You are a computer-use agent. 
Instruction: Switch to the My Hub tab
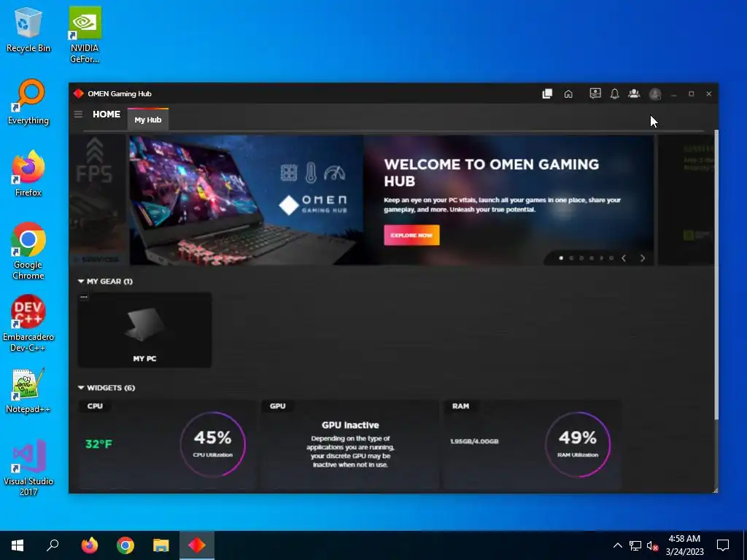point(147,120)
